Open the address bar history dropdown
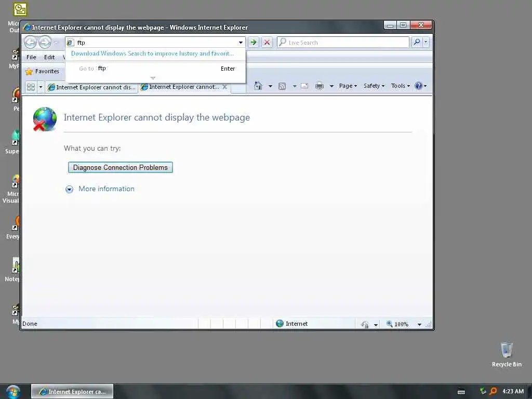 tap(241, 43)
